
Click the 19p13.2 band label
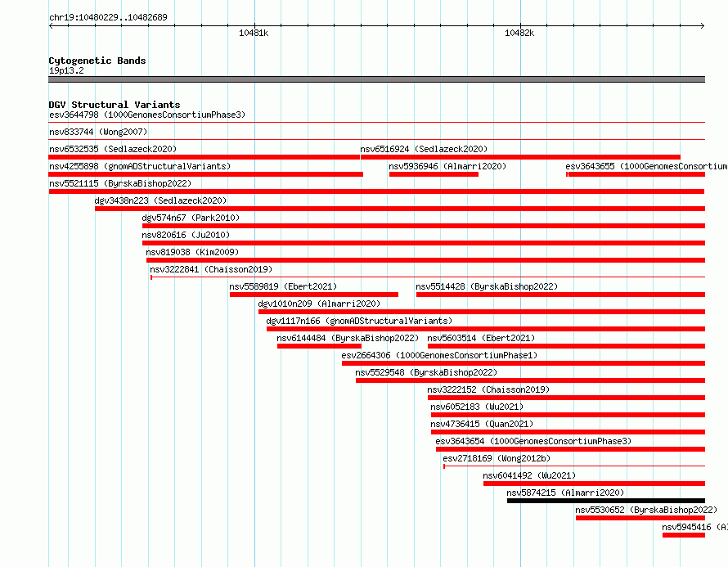(x=66, y=70)
